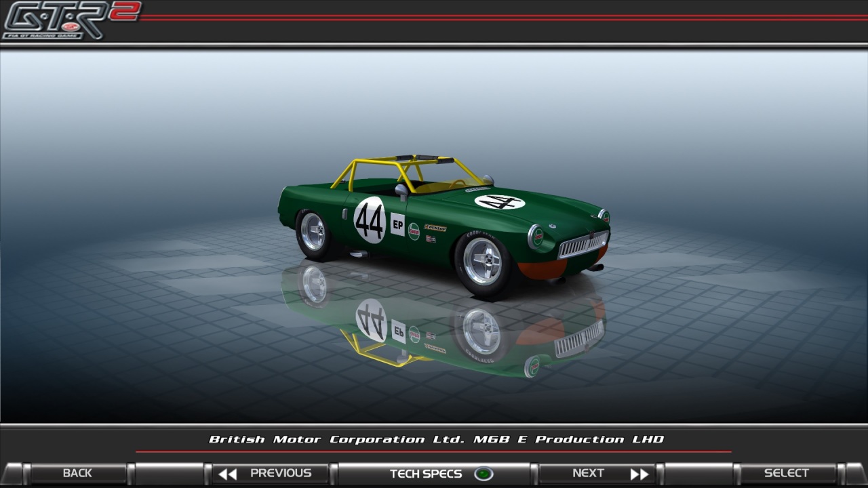The image size is (868, 488).
Task: Open the TECH SPECS panel
Action: click(x=434, y=473)
